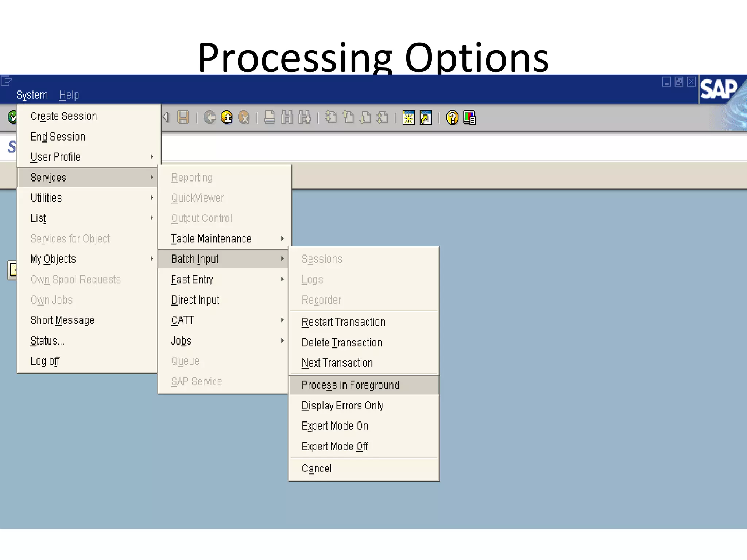Expand the User Profile submenu
The image size is (747, 560).
[88, 157]
